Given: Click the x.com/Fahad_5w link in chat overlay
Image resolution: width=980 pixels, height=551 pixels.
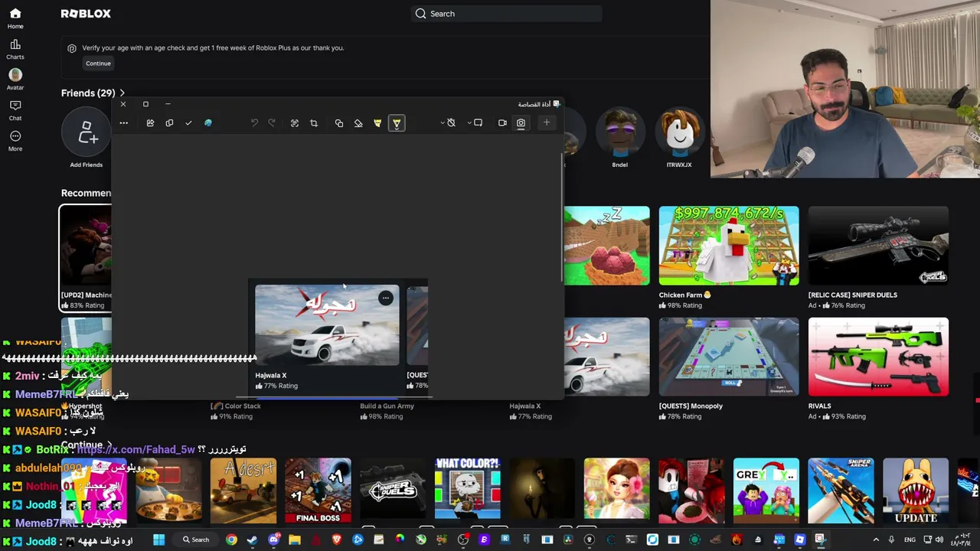Looking at the screenshot, I should tap(136, 450).
